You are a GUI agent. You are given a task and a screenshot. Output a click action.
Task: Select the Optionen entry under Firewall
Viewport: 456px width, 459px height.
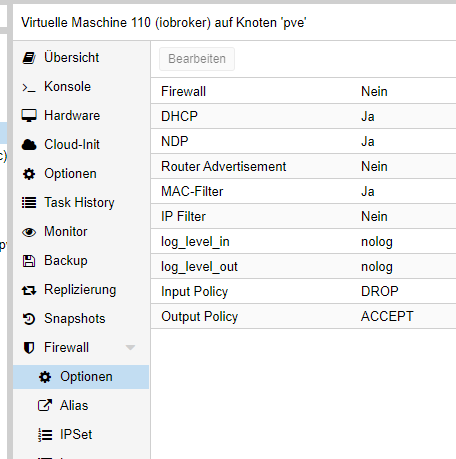[81, 377]
